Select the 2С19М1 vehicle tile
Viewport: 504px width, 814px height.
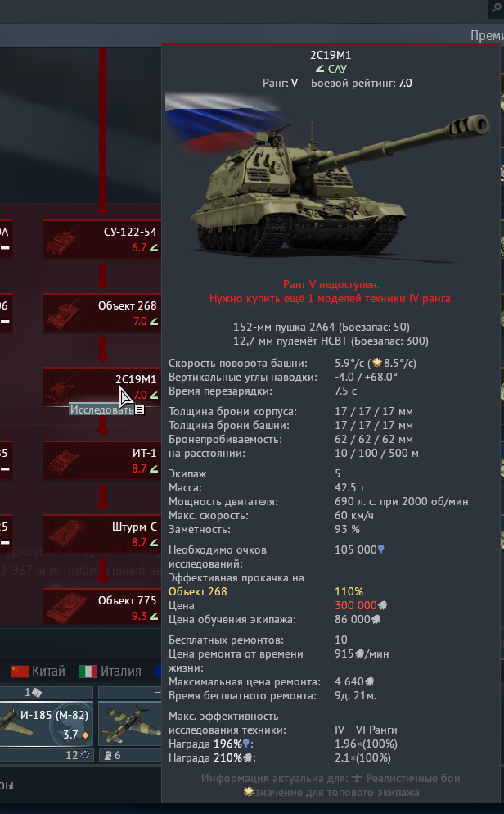[x=101, y=387]
